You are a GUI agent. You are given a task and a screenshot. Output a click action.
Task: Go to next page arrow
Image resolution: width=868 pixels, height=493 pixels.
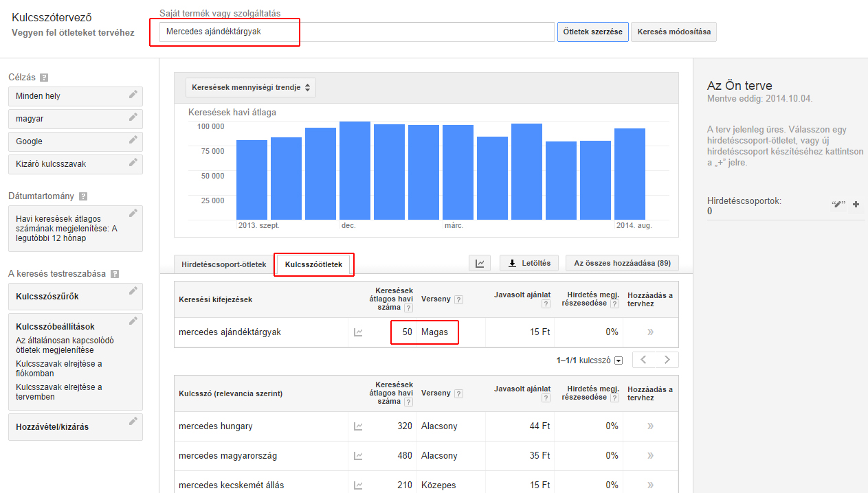(x=667, y=360)
